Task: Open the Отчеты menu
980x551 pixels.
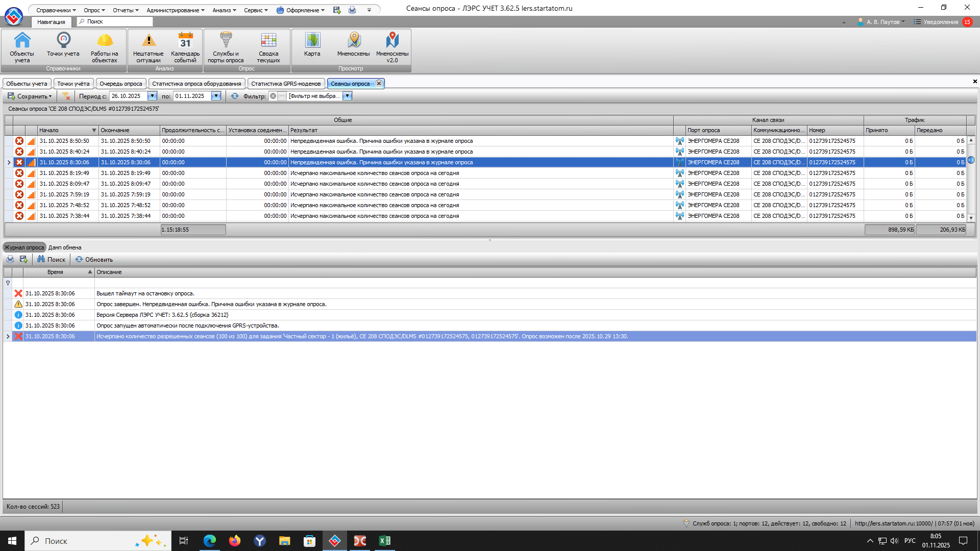Action: (x=126, y=10)
